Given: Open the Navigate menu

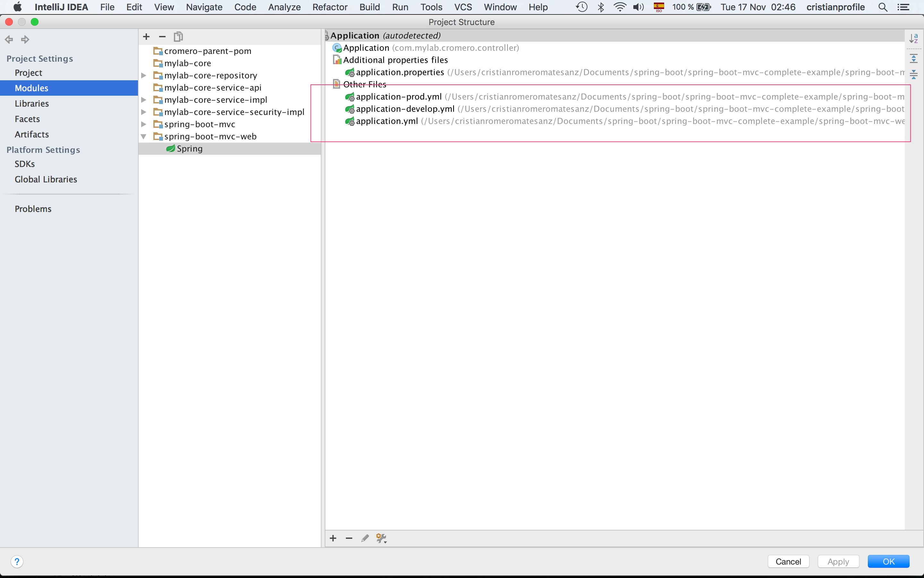Looking at the screenshot, I should tap(204, 7).
